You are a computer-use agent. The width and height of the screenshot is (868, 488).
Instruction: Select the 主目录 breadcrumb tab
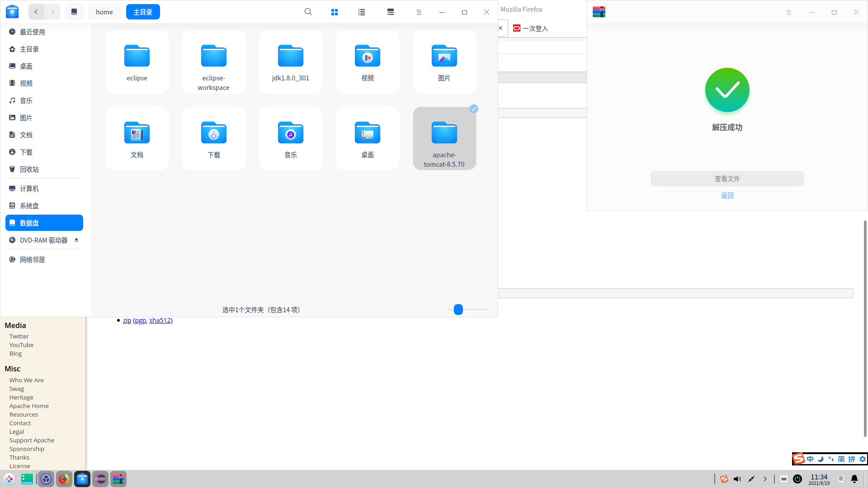[x=143, y=12]
